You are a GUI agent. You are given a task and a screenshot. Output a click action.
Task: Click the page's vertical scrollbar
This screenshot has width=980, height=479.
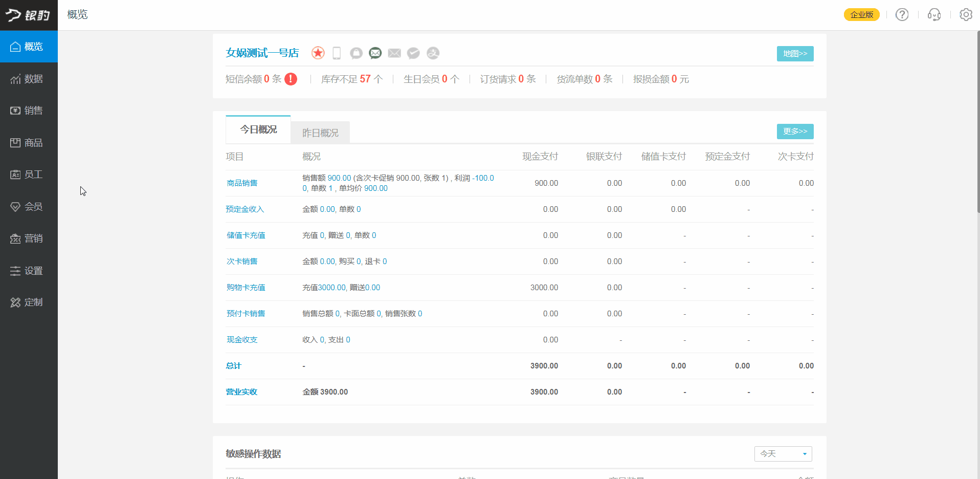point(978,123)
